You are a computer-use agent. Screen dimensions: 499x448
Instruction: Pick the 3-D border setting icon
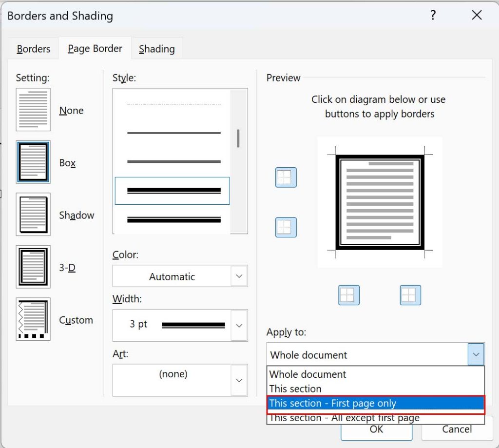pos(33,267)
